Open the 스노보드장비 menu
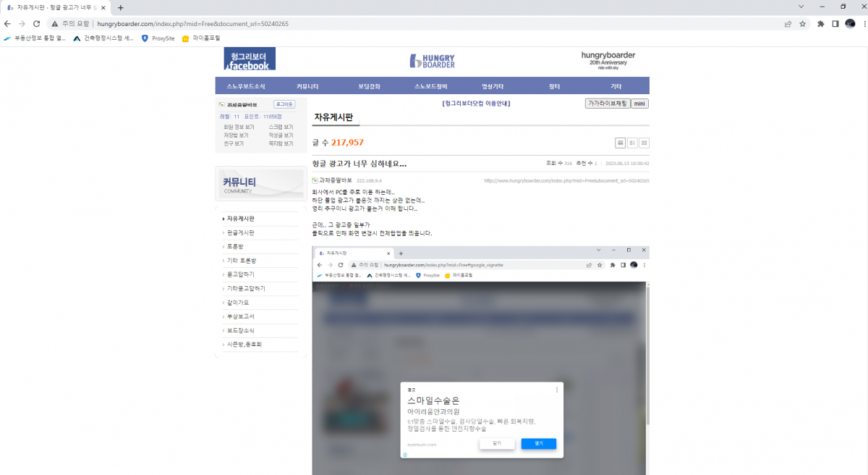Image resolution: width=868 pixels, height=475 pixels. [x=431, y=86]
